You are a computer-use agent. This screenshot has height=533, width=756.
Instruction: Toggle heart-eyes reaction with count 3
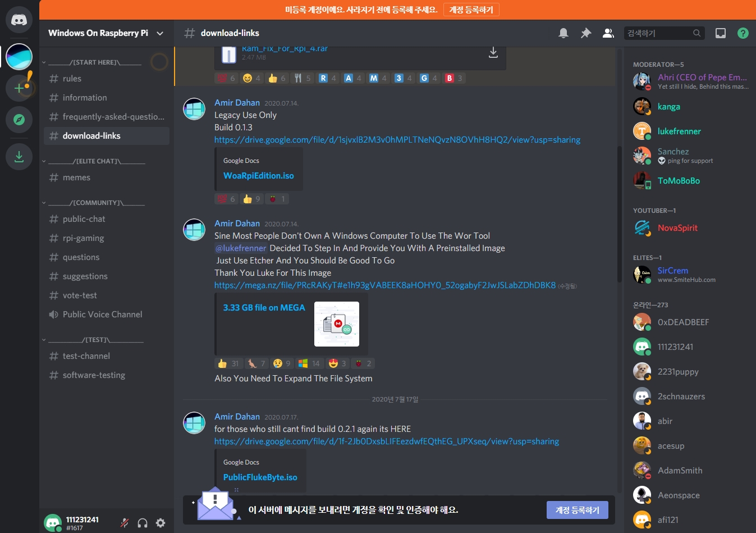pyautogui.click(x=338, y=363)
